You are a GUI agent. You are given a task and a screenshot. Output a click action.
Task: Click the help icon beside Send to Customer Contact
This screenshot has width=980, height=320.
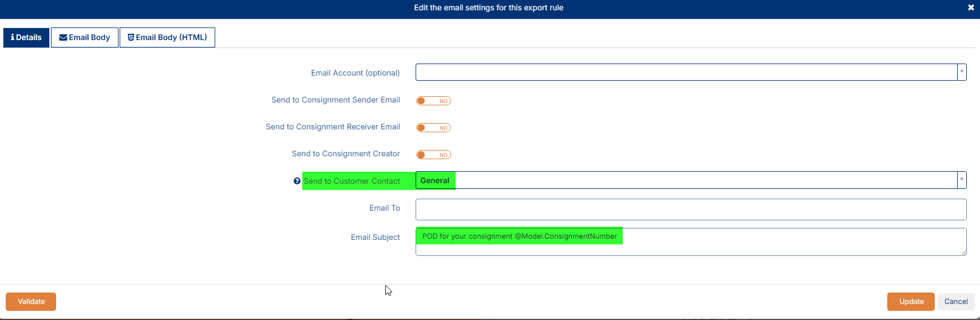click(297, 181)
